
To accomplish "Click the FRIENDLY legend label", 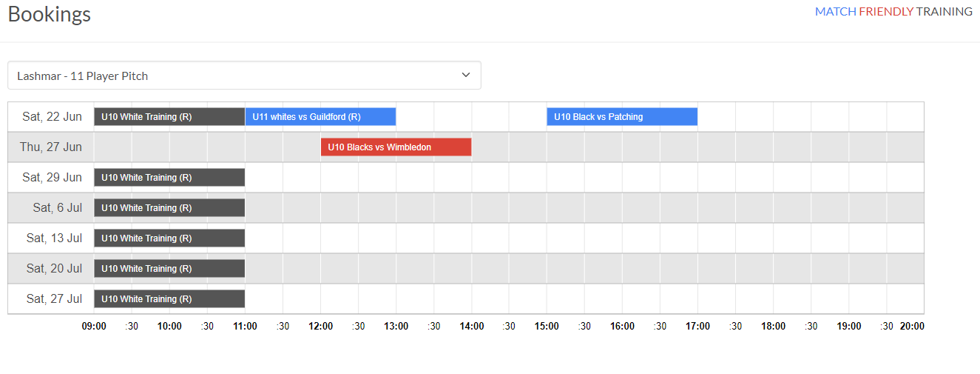I will point(886,12).
